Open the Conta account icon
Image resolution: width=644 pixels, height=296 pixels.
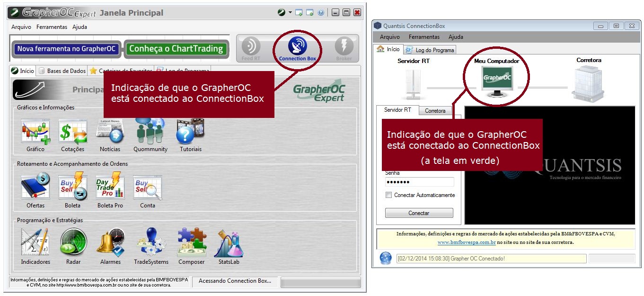point(148,188)
